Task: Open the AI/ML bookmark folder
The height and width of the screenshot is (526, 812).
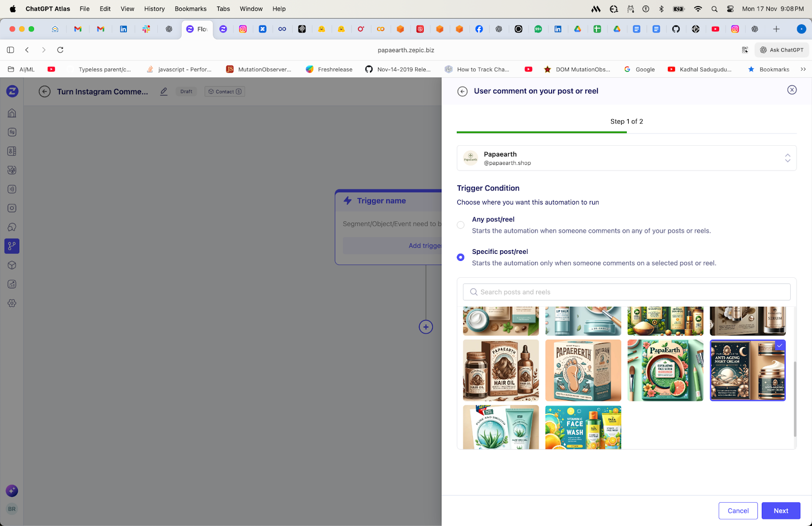Action: [21, 70]
